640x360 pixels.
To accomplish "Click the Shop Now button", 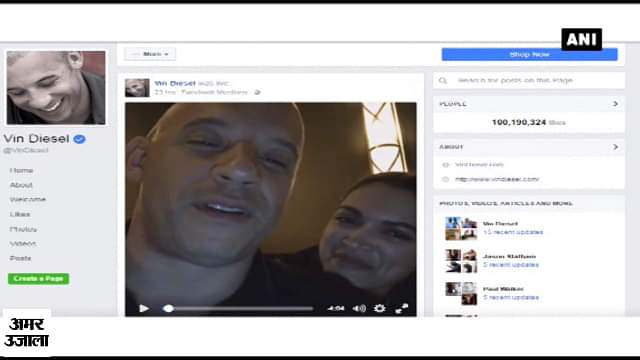I will [529, 54].
